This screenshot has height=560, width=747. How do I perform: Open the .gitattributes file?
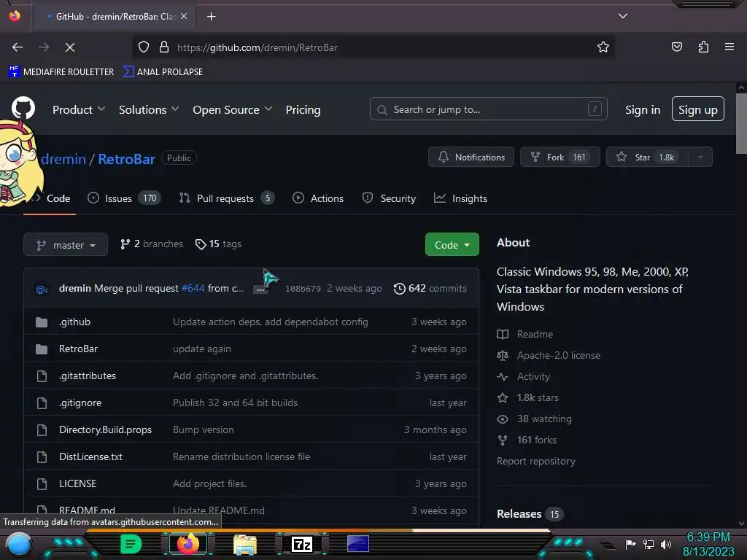pyautogui.click(x=88, y=376)
